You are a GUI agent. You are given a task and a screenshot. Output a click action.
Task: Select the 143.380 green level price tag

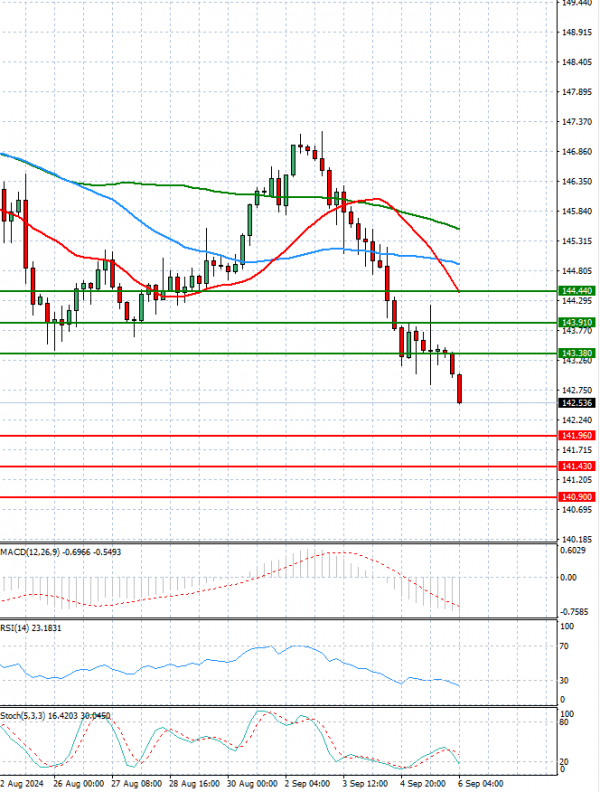(575, 353)
